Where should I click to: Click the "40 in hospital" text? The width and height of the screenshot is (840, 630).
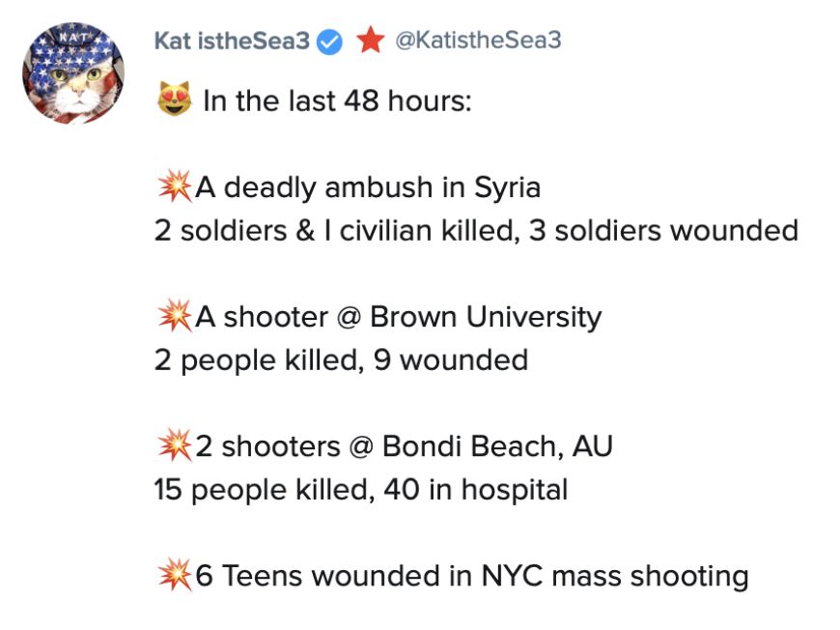click(476, 490)
